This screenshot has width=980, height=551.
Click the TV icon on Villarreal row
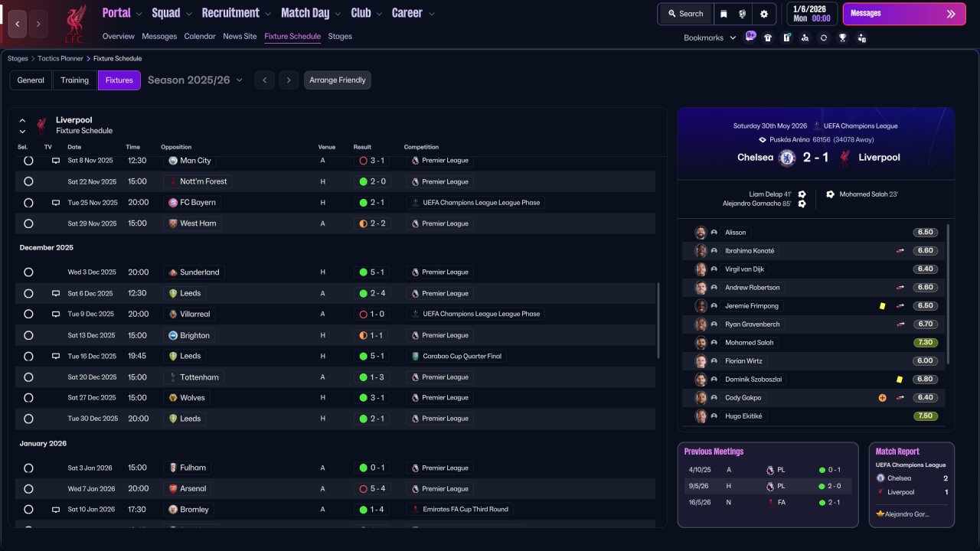(x=56, y=314)
